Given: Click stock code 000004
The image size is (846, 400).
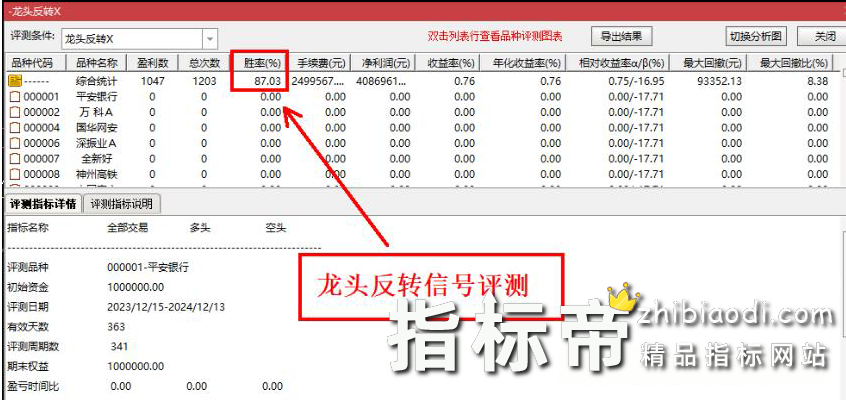Looking at the screenshot, I should (42, 128).
